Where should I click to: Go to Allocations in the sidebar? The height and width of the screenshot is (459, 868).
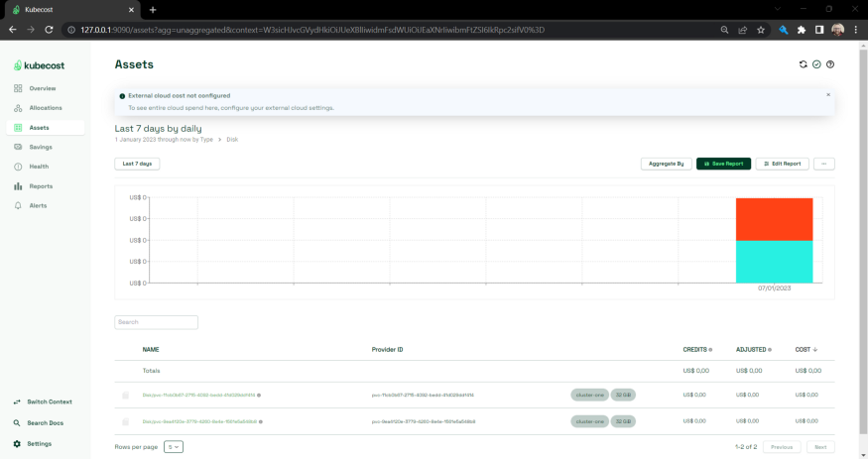point(46,108)
